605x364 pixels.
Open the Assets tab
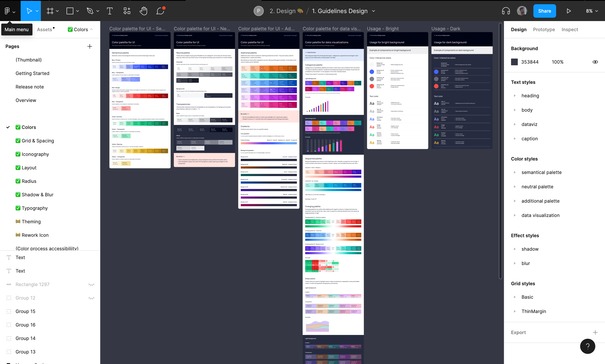[45, 29]
